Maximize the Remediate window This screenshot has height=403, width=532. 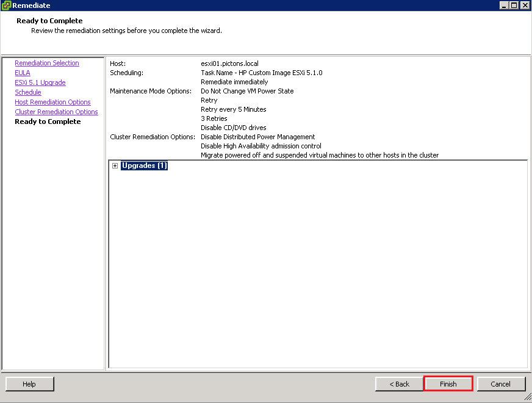[514, 5]
